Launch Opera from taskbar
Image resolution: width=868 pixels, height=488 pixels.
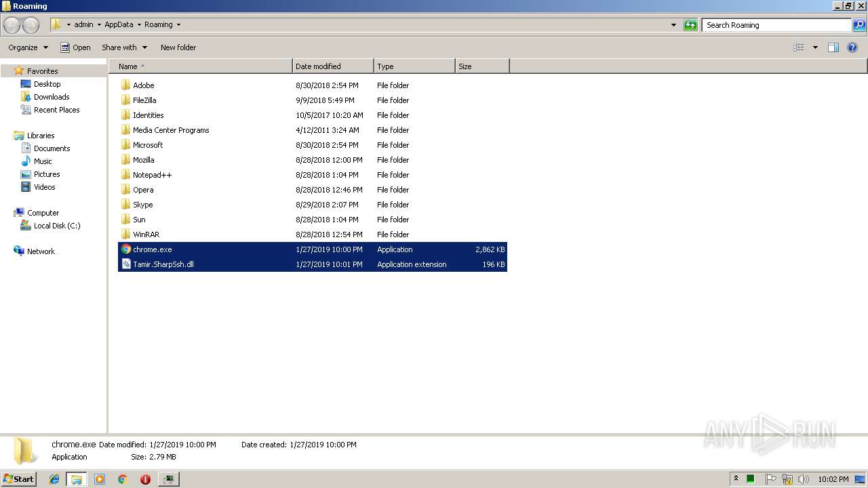click(x=145, y=479)
